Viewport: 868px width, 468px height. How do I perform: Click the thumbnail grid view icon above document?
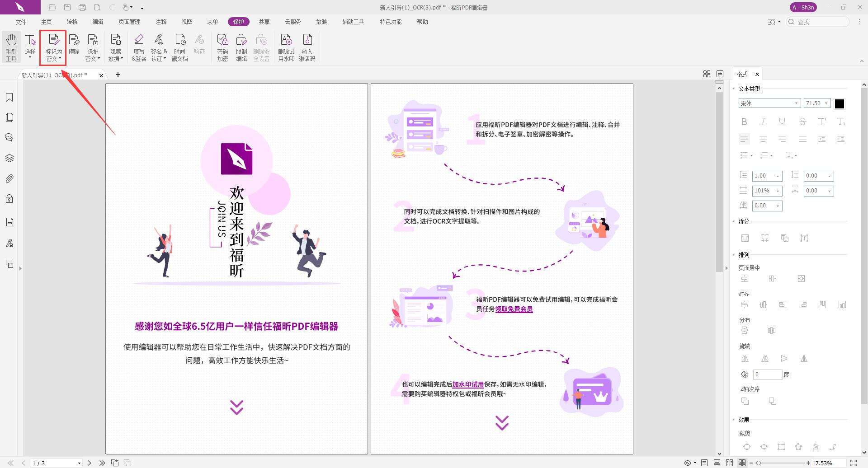pos(707,74)
